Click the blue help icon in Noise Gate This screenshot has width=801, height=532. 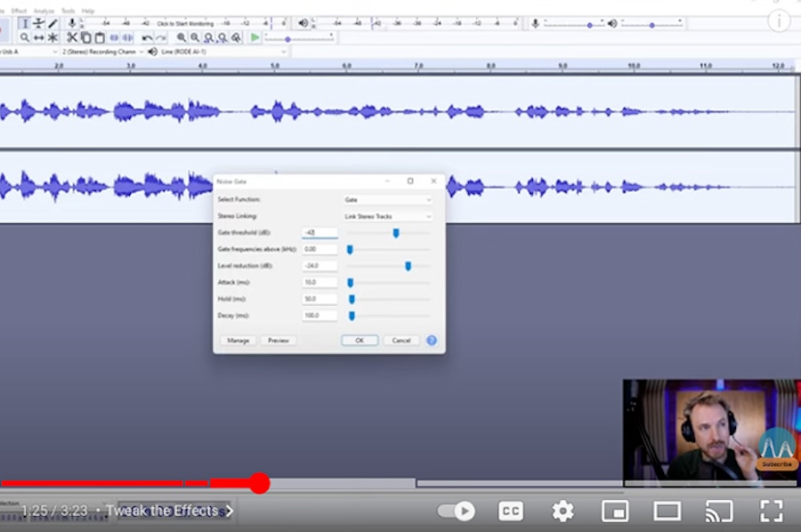pos(432,341)
